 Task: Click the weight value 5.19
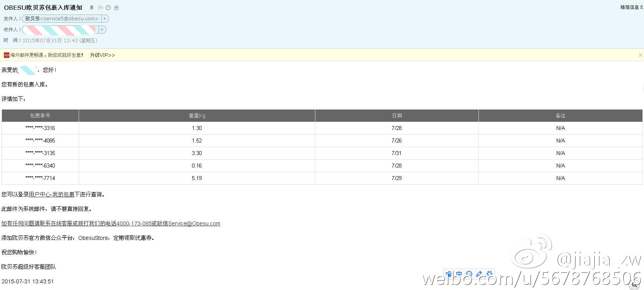[197, 178]
